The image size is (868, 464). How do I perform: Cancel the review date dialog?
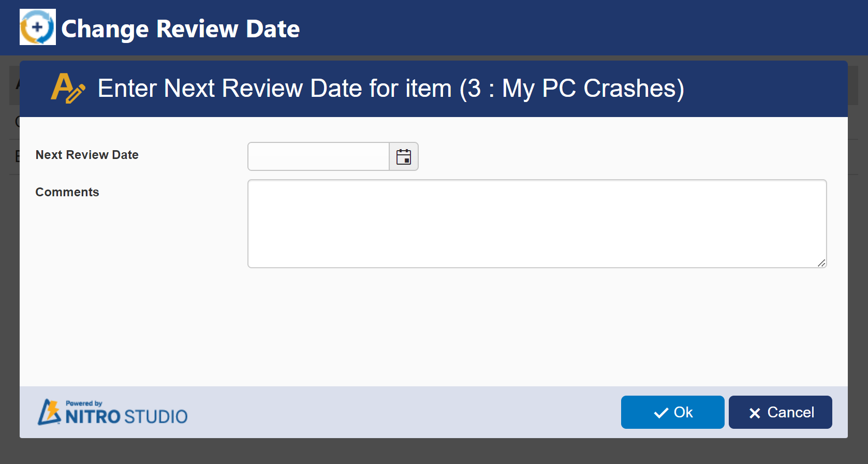780,412
